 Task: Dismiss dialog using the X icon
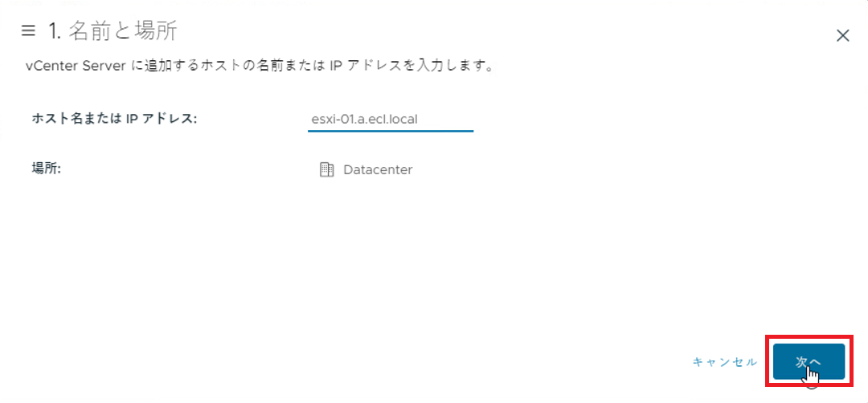842,36
